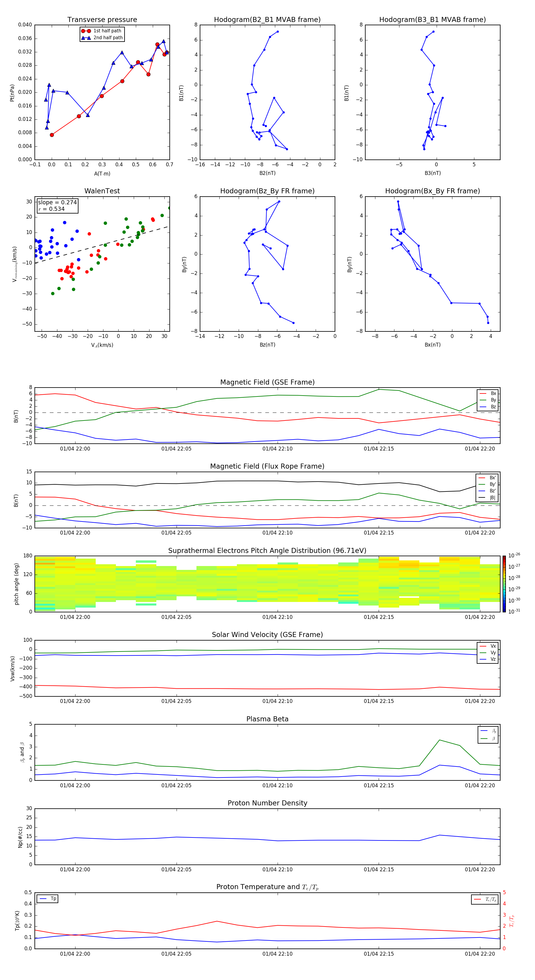
Task: Click the 'slope = 0.274' annotation
Action: click(57, 203)
